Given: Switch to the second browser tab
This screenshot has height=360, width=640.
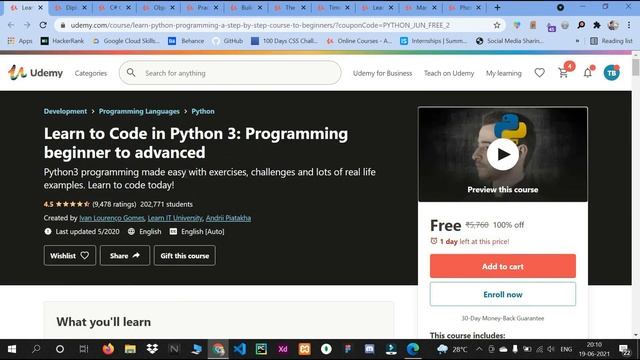Looking at the screenshot, I should [x=70, y=7].
